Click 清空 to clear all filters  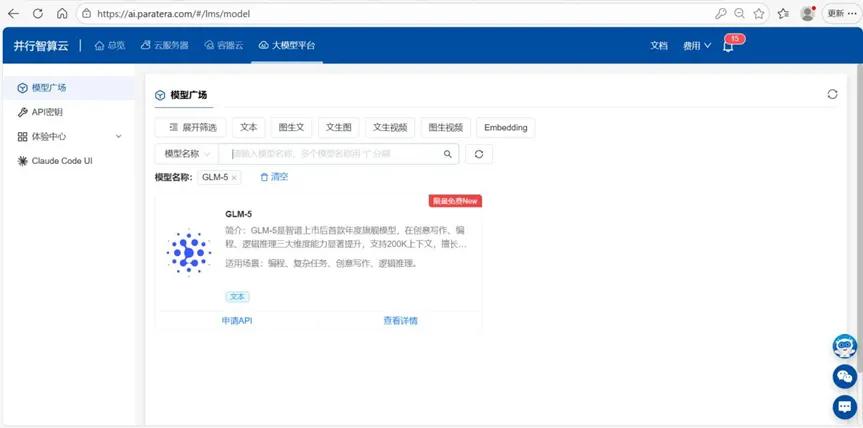pyautogui.click(x=274, y=177)
